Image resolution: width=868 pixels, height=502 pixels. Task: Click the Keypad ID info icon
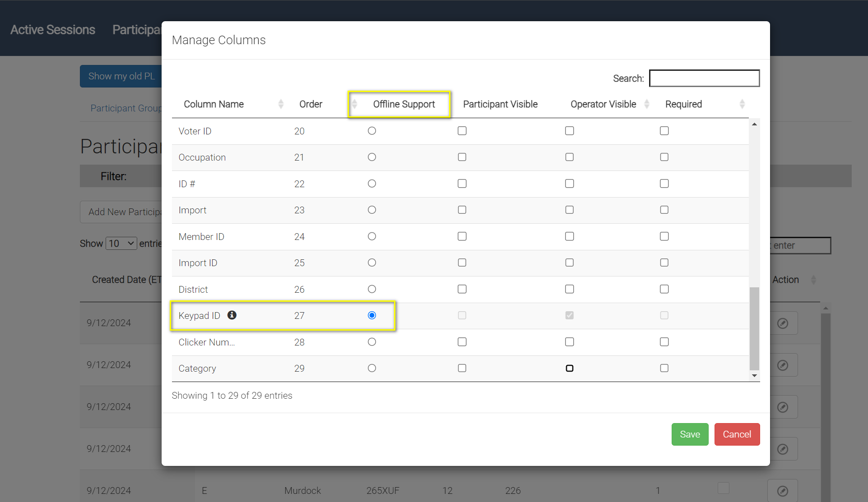(232, 315)
